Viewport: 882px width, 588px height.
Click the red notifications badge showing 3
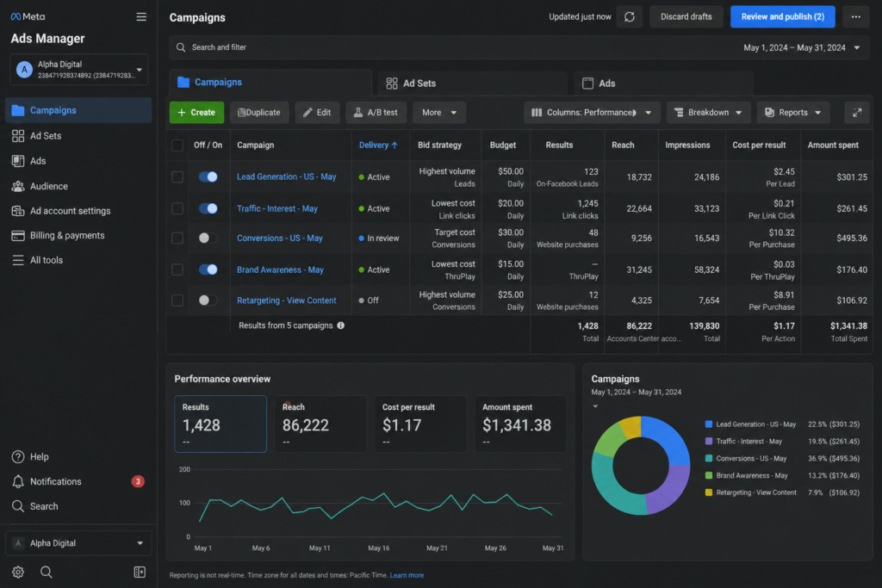click(138, 481)
